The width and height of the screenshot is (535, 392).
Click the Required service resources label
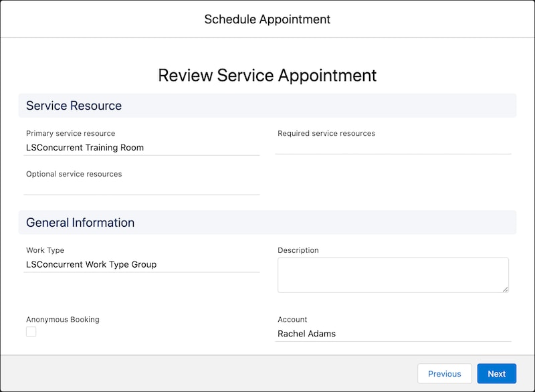tap(326, 133)
